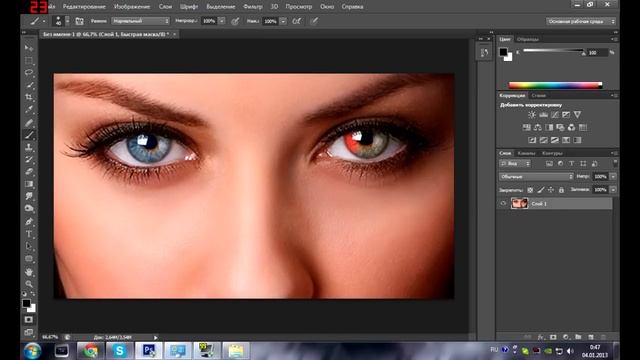
Task: Switch to the Контуры tab
Action: [x=552, y=153]
